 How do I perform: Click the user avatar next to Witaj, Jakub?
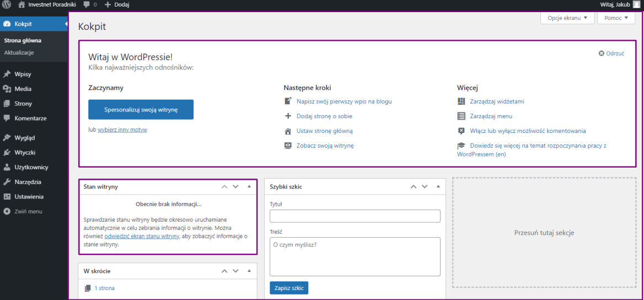(637, 4)
